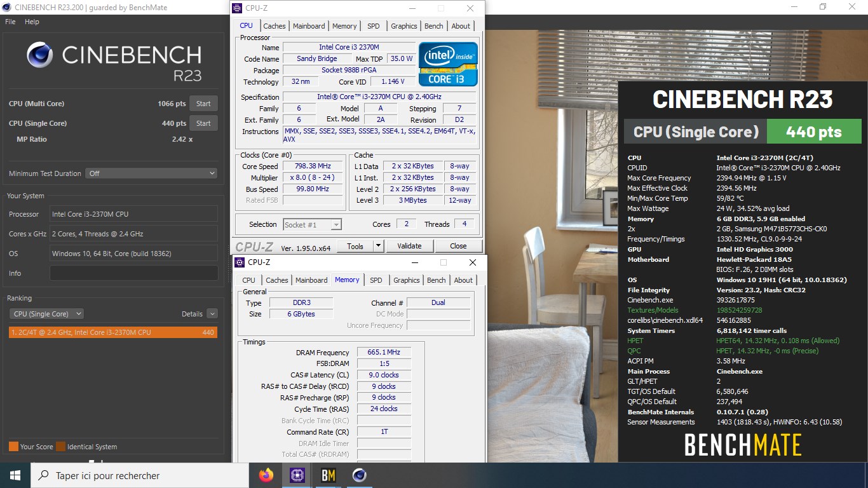868x488 pixels.
Task: Open the ranking CPU (Single Core) dropdown
Action: (x=46, y=314)
